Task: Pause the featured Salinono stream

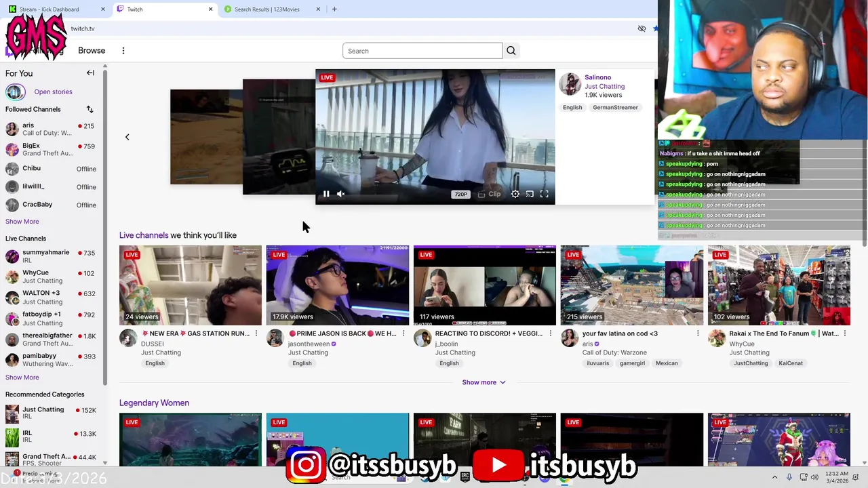Action: pyautogui.click(x=326, y=194)
